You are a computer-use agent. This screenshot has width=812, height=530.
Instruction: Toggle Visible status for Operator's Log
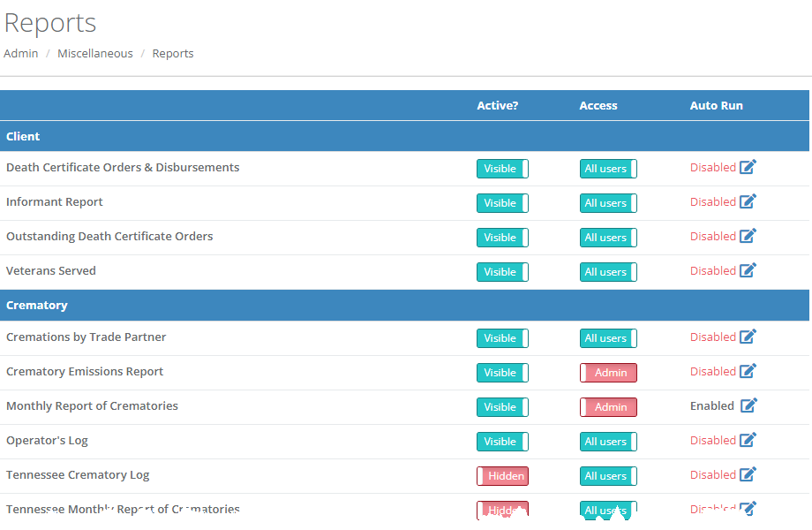click(502, 441)
